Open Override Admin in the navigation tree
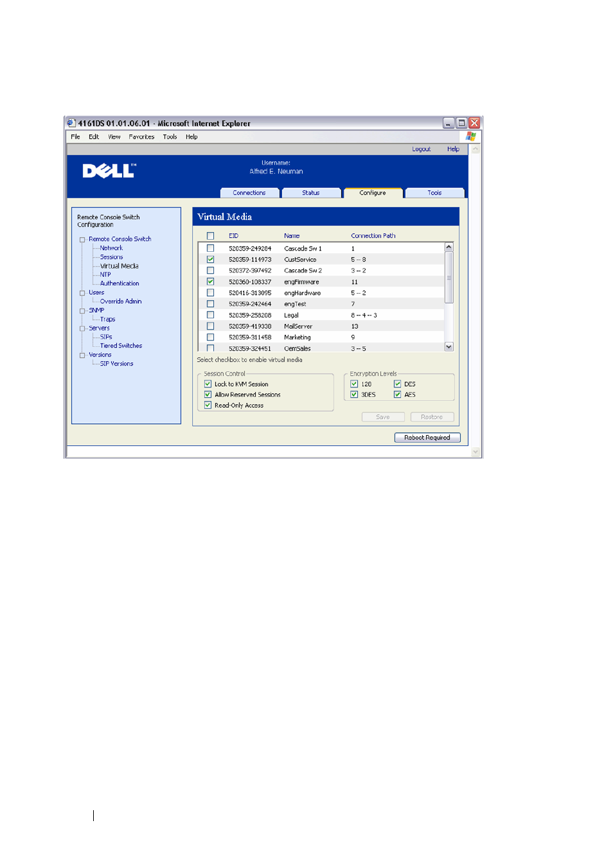Screen dimensions: 613x868 point(121,301)
